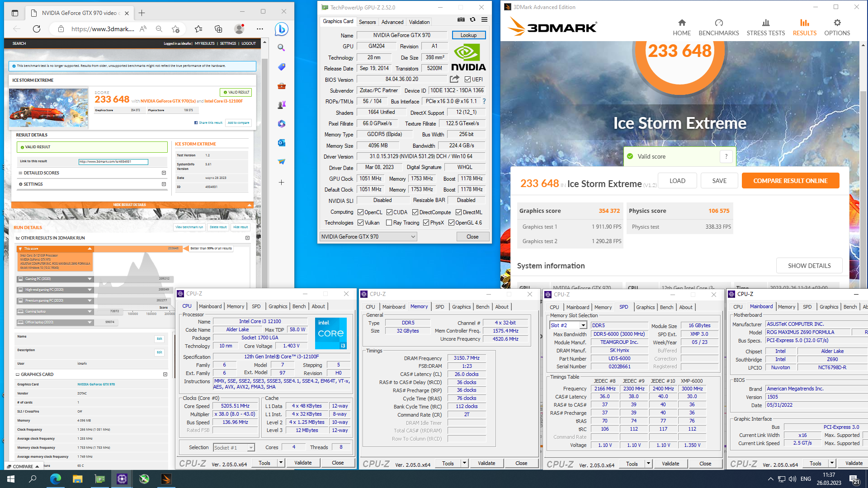Toggle DirectML checkbox in GPU-Z
Viewport: 868px width, 488px height.
click(x=458, y=212)
